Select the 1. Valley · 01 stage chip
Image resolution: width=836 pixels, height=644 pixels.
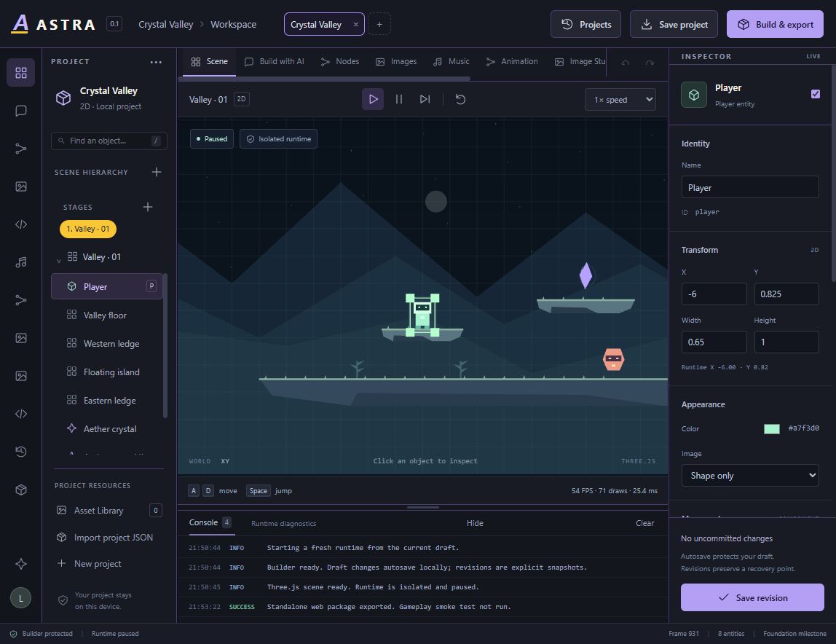[x=88, y=229]
